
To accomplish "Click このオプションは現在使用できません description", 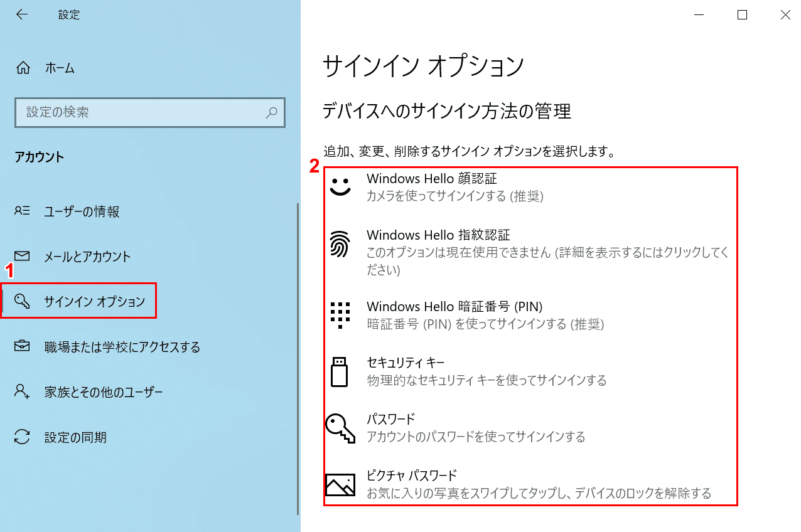I will [548, 261].
